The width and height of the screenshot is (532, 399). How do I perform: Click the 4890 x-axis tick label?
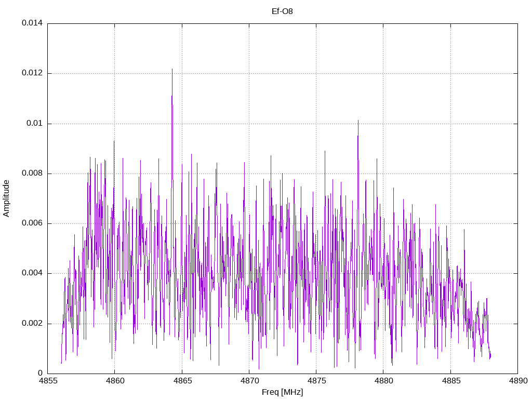[518, 381]
